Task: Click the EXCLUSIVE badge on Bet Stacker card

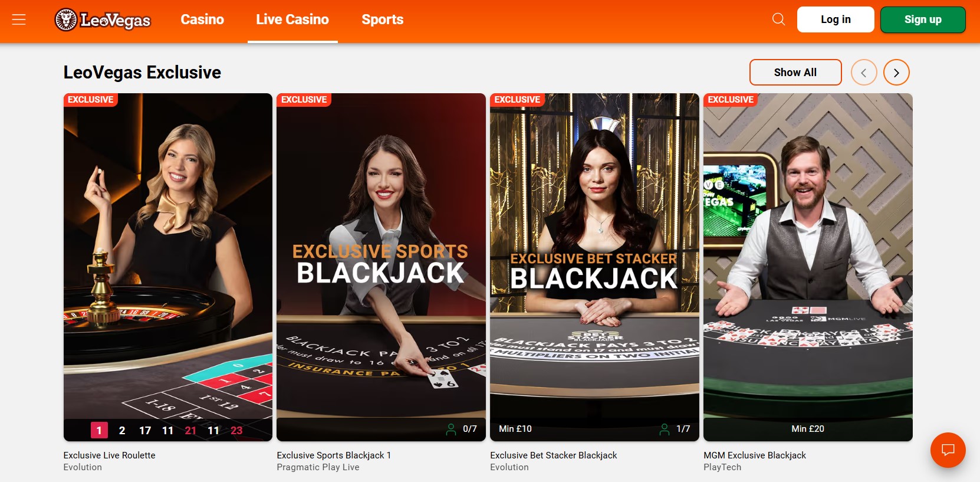Action: pos(517,100)
